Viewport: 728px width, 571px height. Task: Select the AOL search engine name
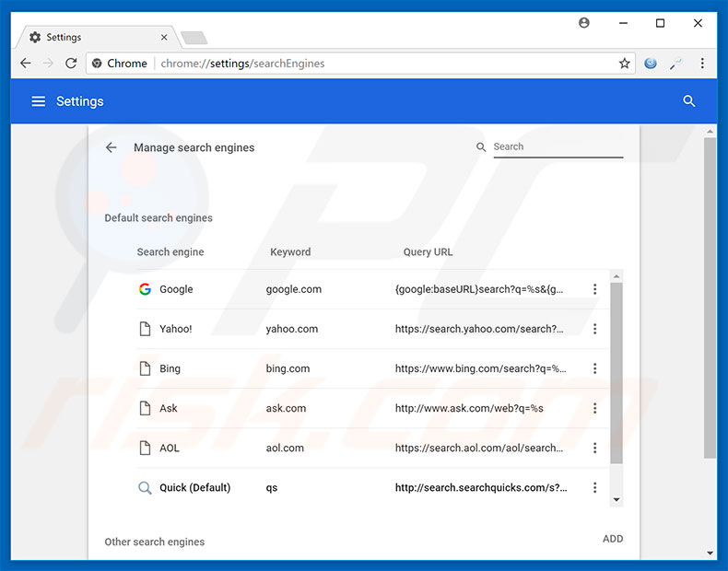(169, 449)
